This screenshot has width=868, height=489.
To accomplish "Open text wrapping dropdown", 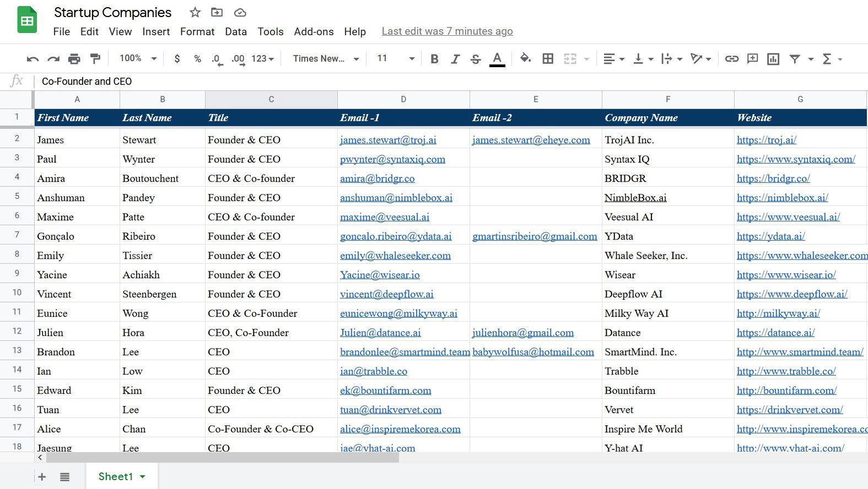I will click(x=672, y=59).
